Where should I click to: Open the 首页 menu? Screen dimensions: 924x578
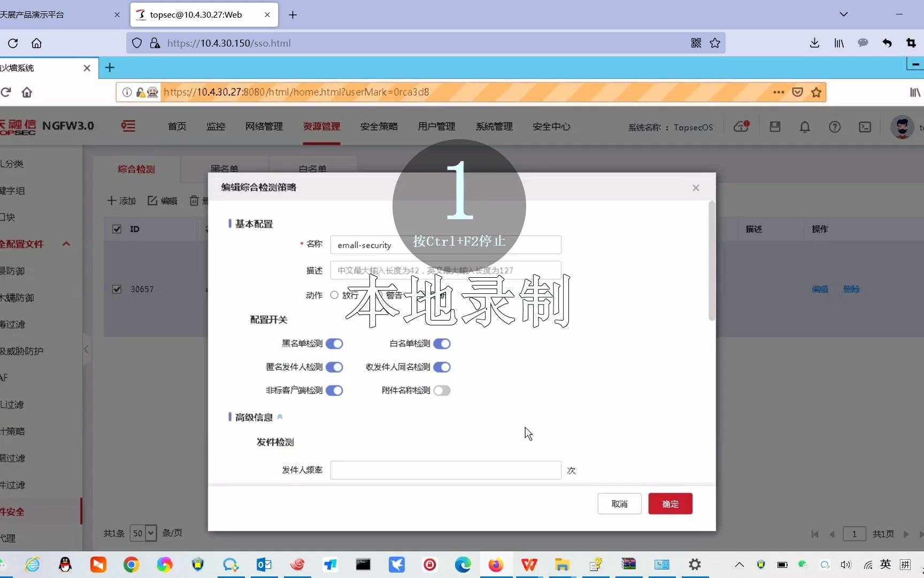tap(177, 126)
